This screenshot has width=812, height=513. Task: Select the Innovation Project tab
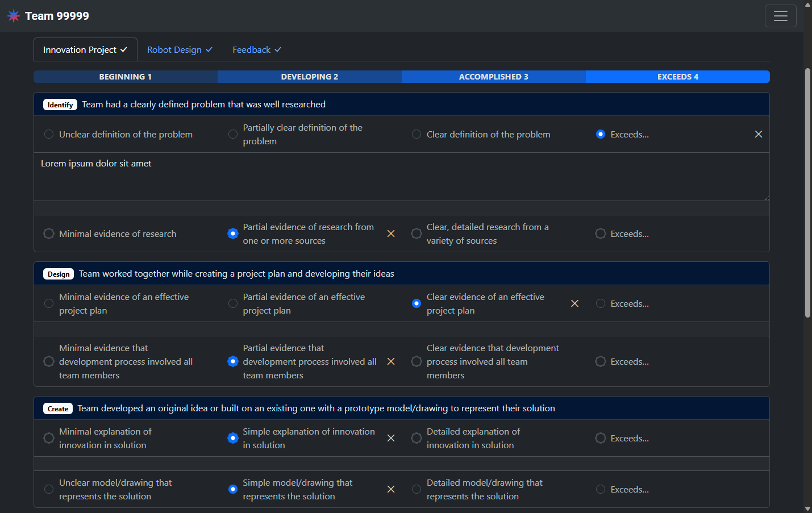click(85, 50)
